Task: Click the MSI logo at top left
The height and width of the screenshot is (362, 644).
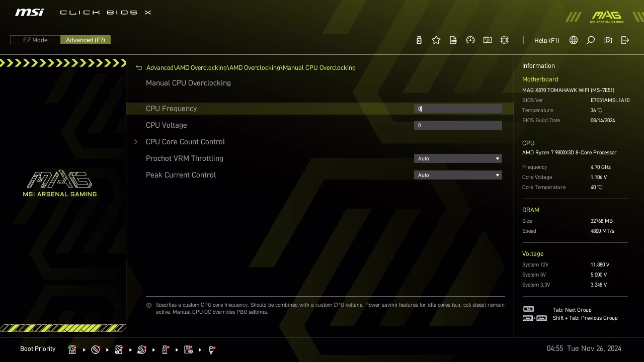Action: click(29, 12)
